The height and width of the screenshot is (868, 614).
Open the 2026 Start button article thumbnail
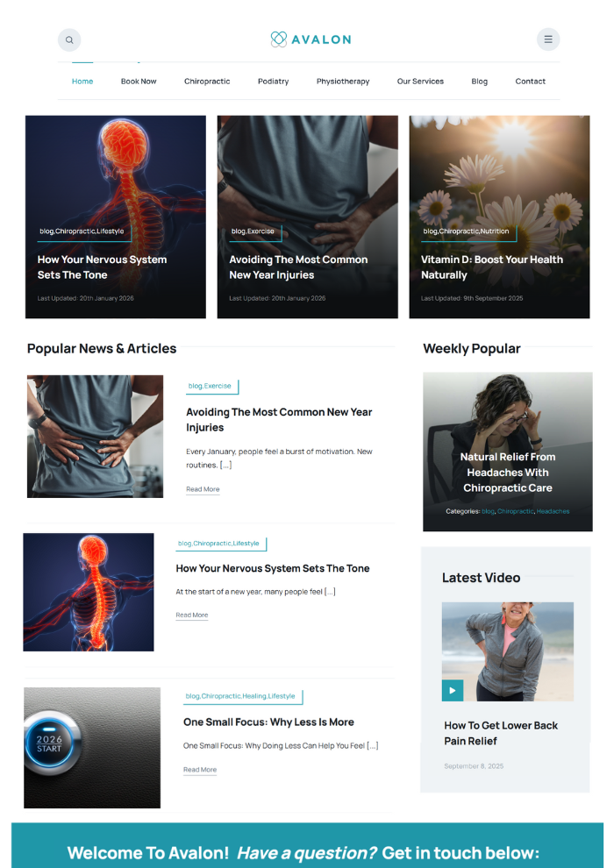tap(92, 748)
